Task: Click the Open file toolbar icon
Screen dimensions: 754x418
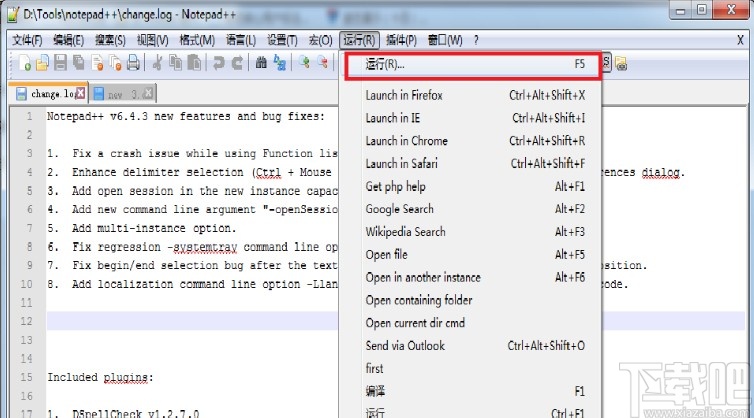Action: tap(42, 63)
